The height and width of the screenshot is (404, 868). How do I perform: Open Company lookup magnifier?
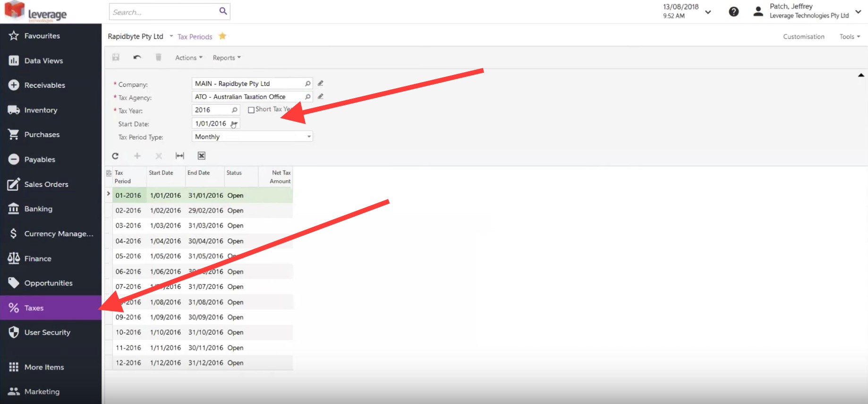pos(307,84)
